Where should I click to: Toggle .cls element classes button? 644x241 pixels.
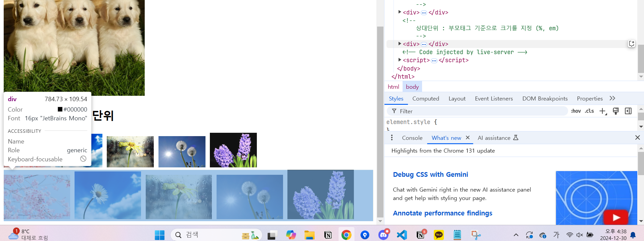click(x=589, y=111)
